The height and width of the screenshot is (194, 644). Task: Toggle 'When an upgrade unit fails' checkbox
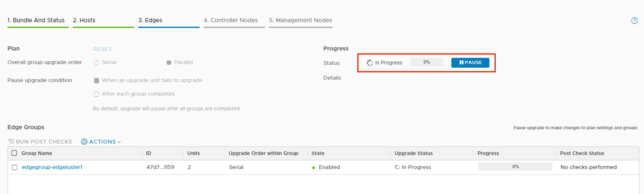pyautogui.click(x=96, y=80)
